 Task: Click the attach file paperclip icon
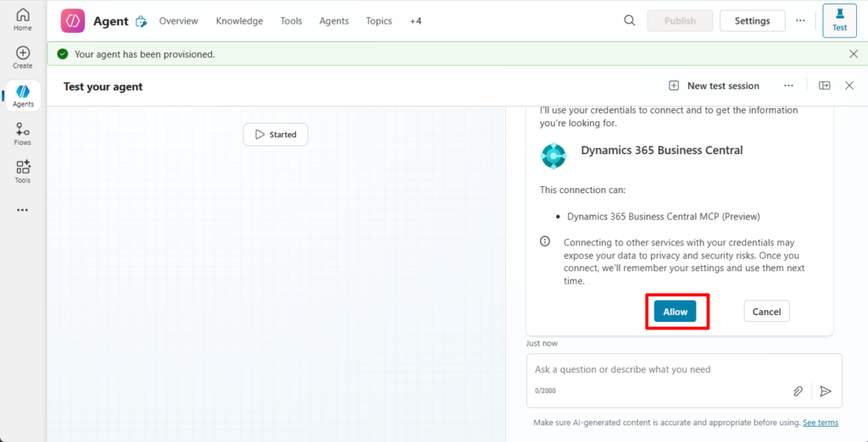798,390
